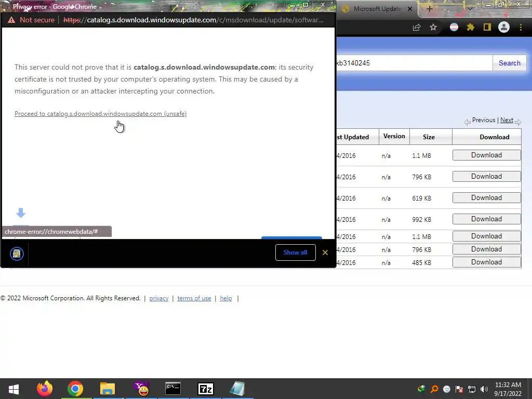Click the Not secure warning icon
Viewport: 532px width, 399px height.
(11, 20)
